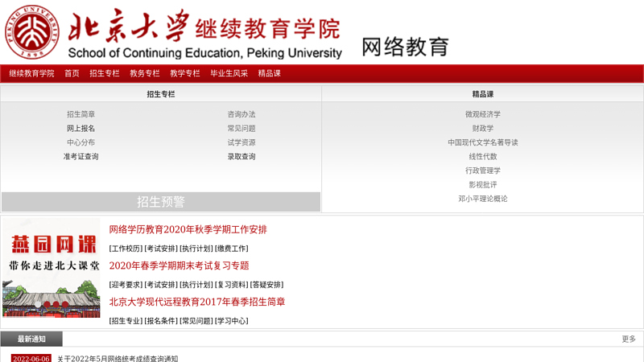Click the 录取查询 link
This screenshot has height=362, width=644.
tap(242, 156)
